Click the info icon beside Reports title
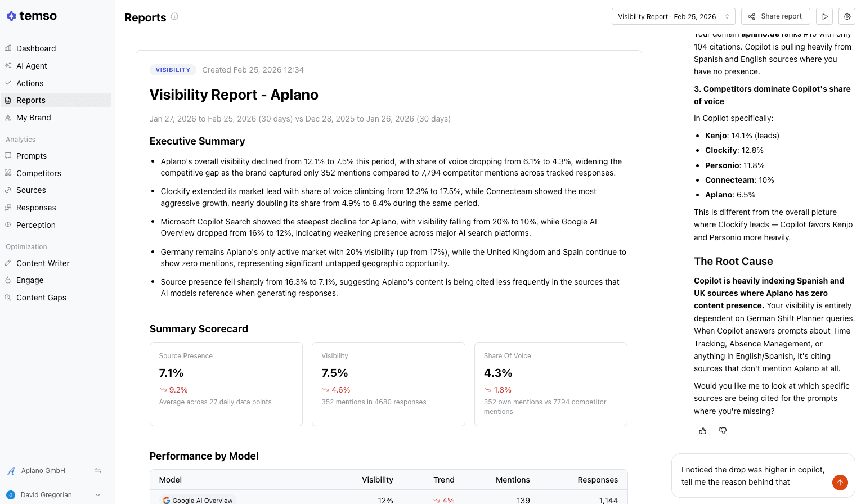The width and height of the screenshot is (861, 504). (x=174, y=16)
